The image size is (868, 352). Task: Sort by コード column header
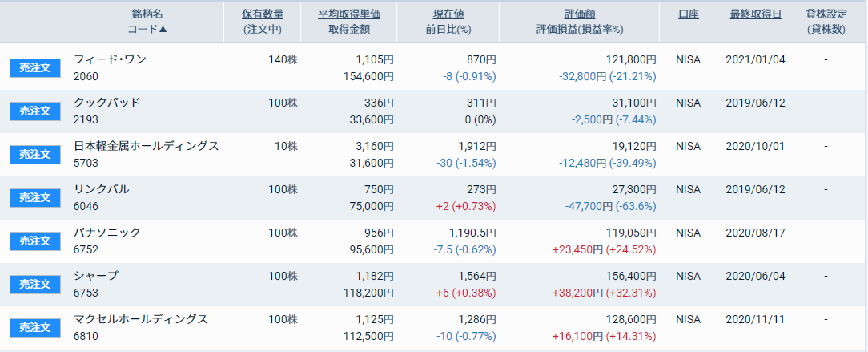click(x=147, y=30)
